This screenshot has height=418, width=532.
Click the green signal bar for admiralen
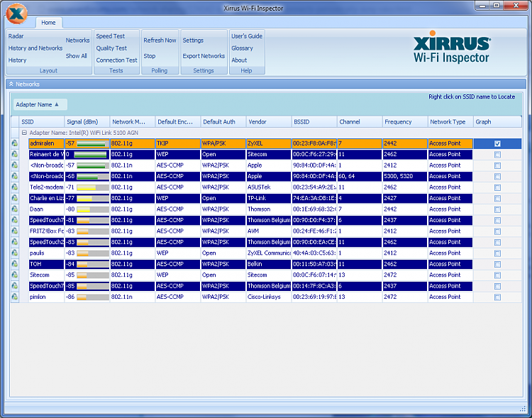point(93,143)
